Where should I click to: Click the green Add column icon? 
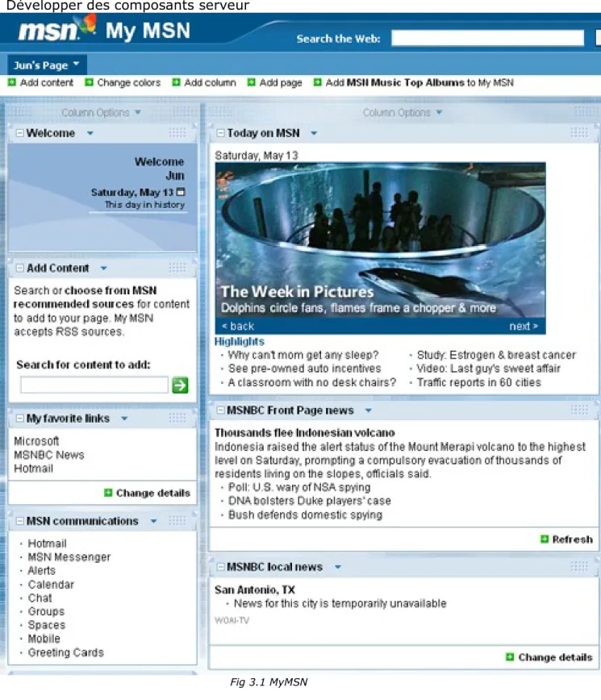click(x=177, y=82)
